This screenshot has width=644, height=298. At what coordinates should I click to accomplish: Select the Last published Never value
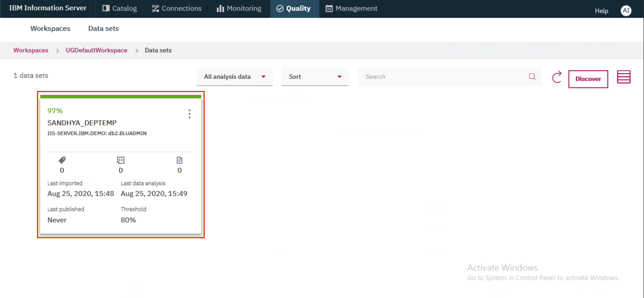(57, 220)
